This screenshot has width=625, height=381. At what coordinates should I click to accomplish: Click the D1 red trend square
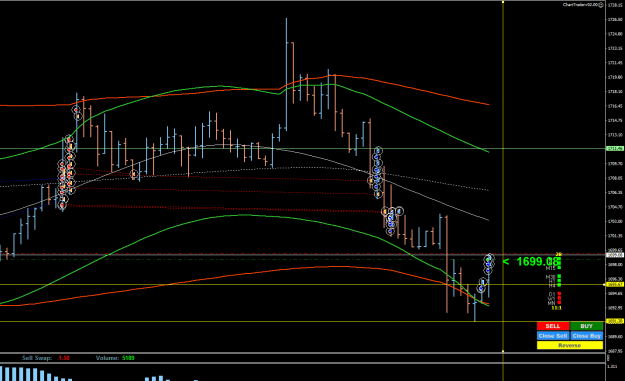(x=559, y=294)
